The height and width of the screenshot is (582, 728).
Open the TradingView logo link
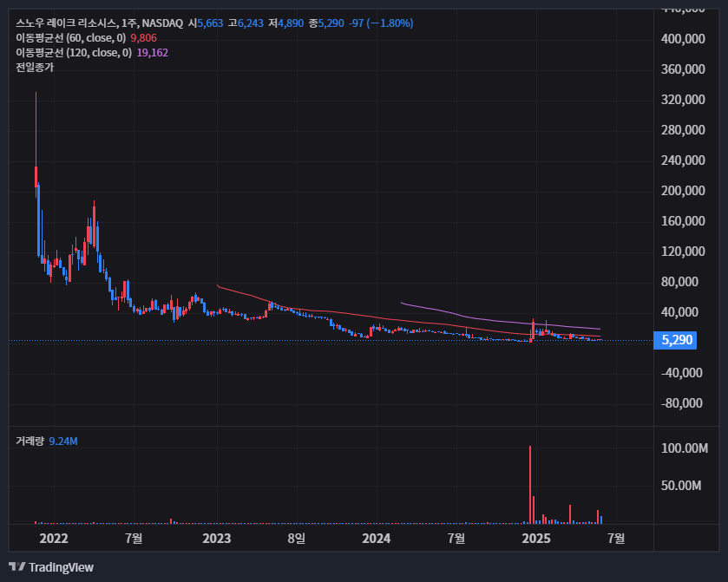[51, 567]
